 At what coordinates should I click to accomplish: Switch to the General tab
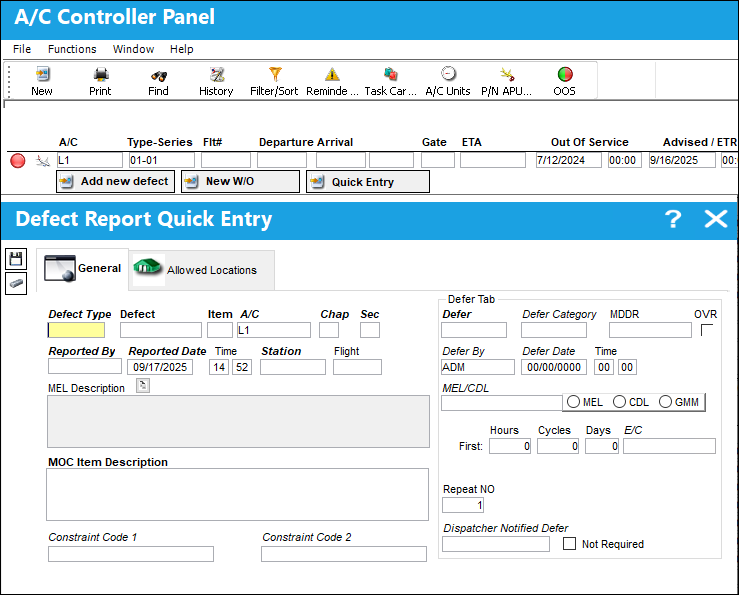[82, 268]
